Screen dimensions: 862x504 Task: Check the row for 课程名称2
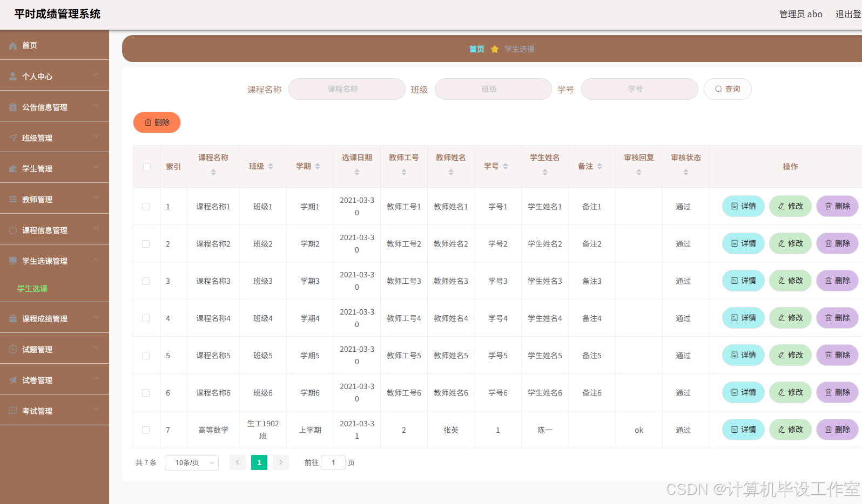pos(146,244)
